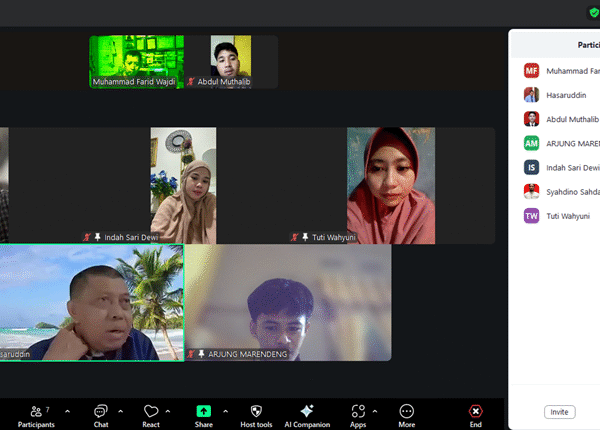Click the IS avatar in participants list

coord(532,168)
